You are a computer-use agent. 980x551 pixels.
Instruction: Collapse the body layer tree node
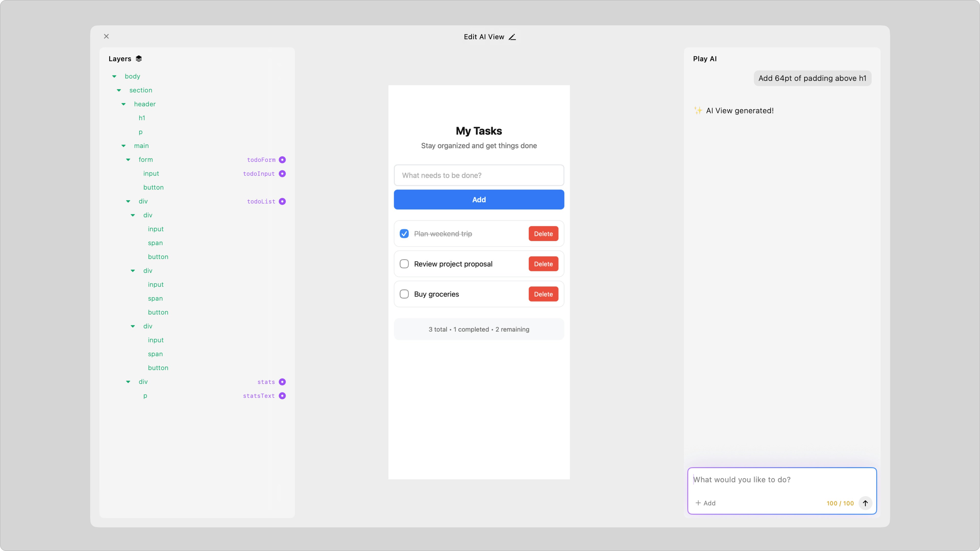[x=114, y=77]
